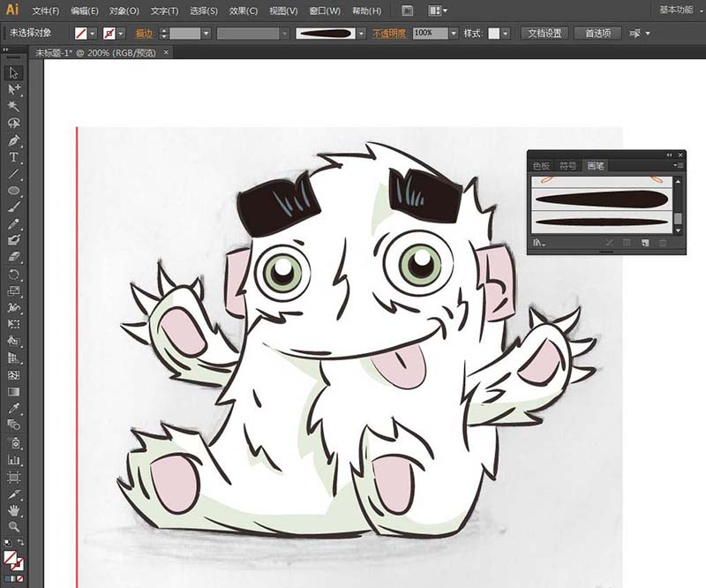The height and width of the screenshot is (588, 706).
Task: Select the Gradient tool
Action: click(x=13, y=391)
